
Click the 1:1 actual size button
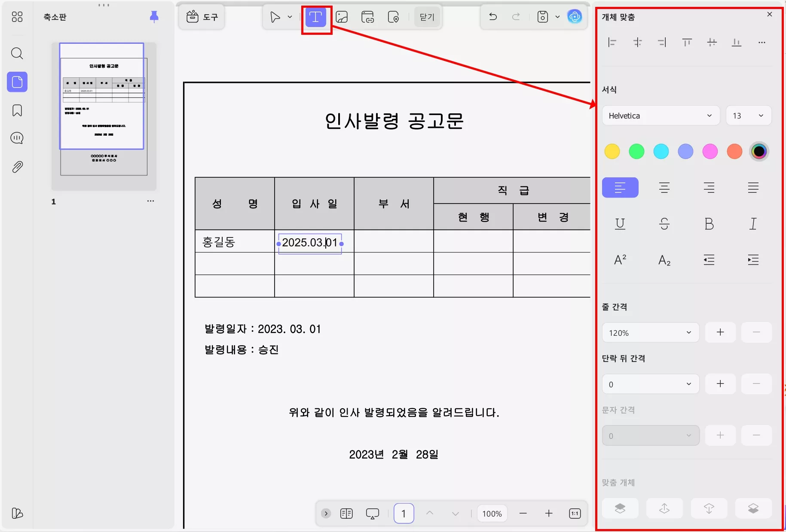pyautogui.click(x=575, y=513)
